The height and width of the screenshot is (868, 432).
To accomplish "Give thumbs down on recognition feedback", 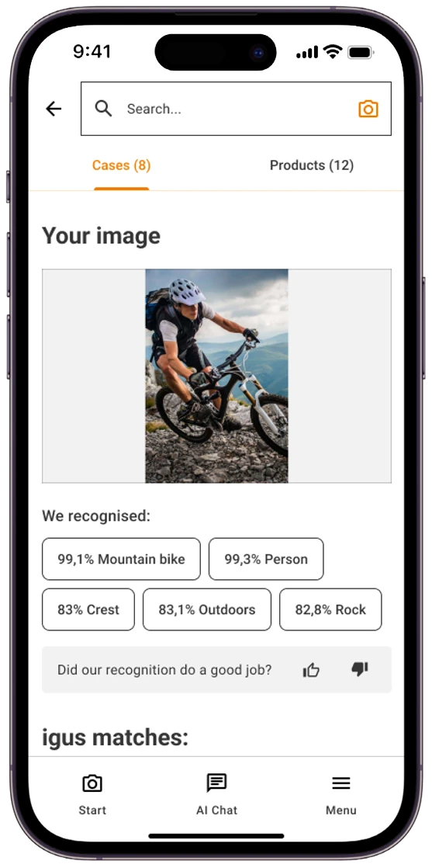I will 360,670.
